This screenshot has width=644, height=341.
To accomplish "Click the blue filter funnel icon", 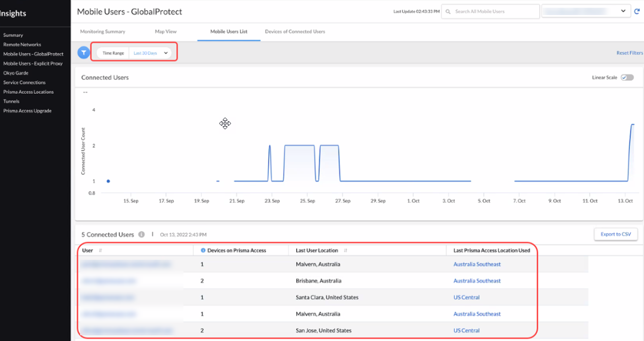I will (x=83, y=53).
